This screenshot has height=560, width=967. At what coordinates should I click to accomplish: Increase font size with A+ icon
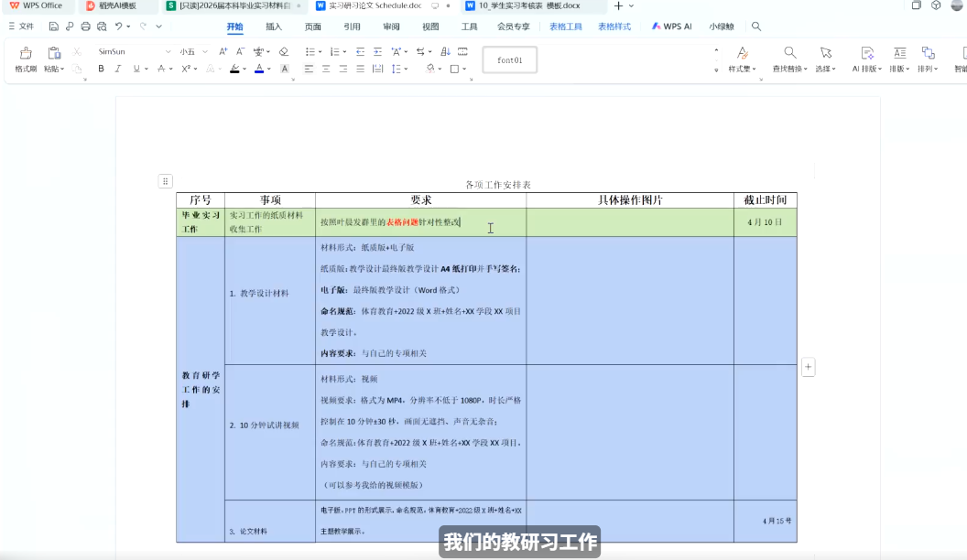[223, 52]
